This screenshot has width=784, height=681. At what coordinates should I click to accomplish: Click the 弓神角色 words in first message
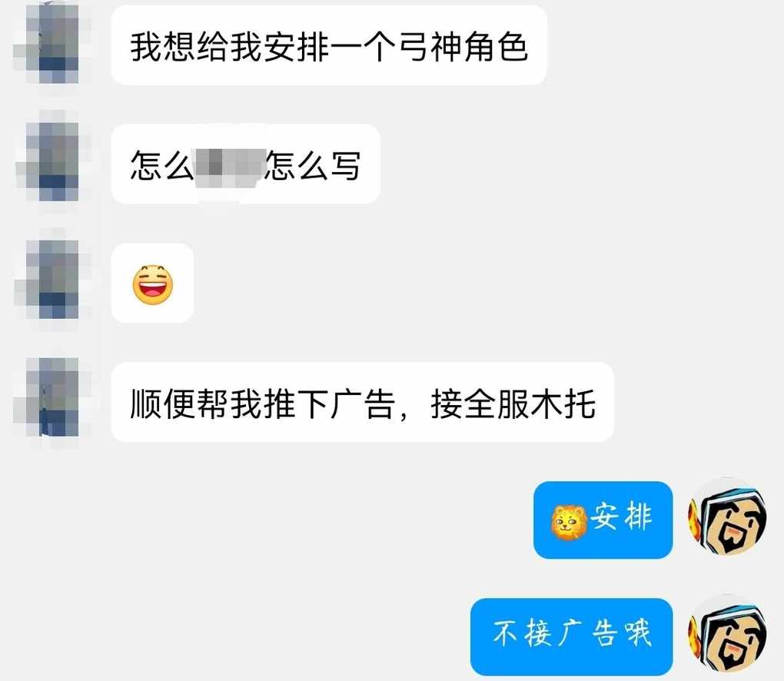[x=462, y=47]
